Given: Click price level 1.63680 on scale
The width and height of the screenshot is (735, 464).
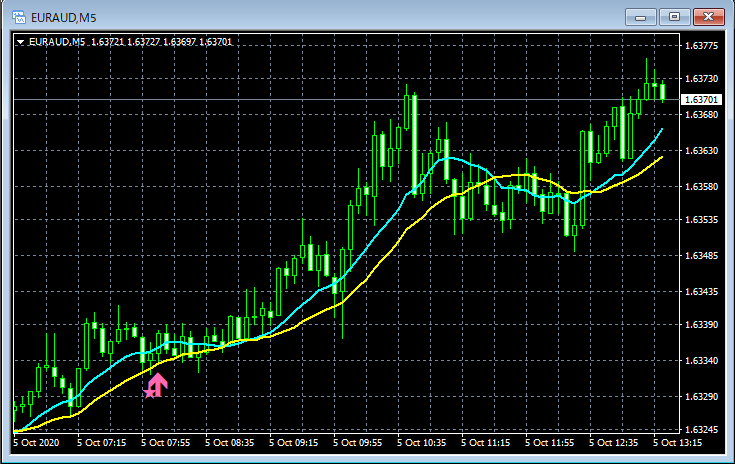Looking at the screenshot, I should 701,114.
